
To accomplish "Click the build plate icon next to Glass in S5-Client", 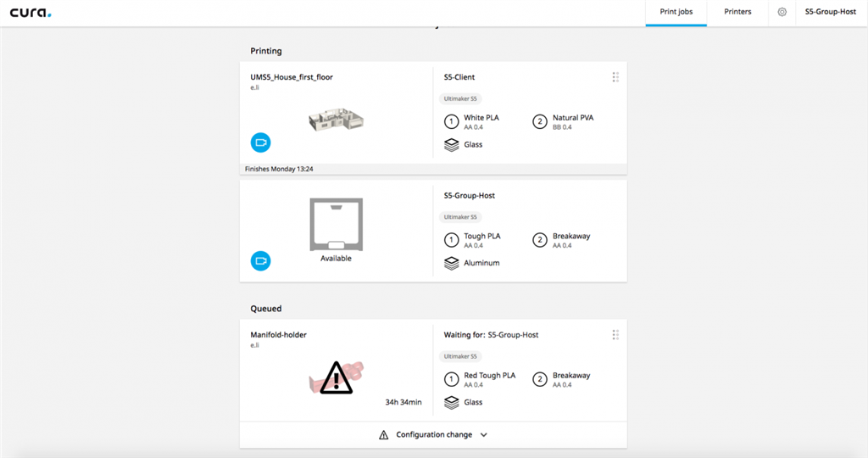I will tap(452, 145).
